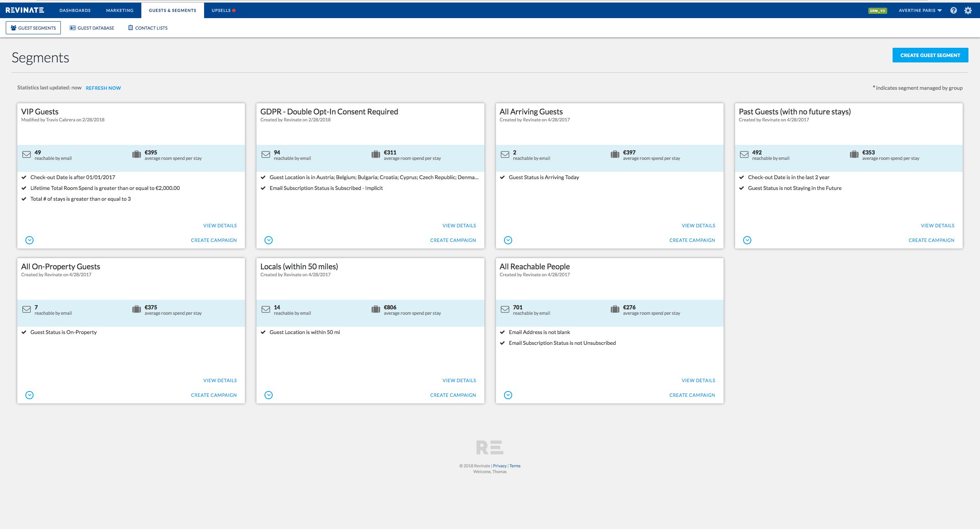Click 'Guest Status is Arriving Today' criterion
980x529 pixels.
(x=544, y=177)
